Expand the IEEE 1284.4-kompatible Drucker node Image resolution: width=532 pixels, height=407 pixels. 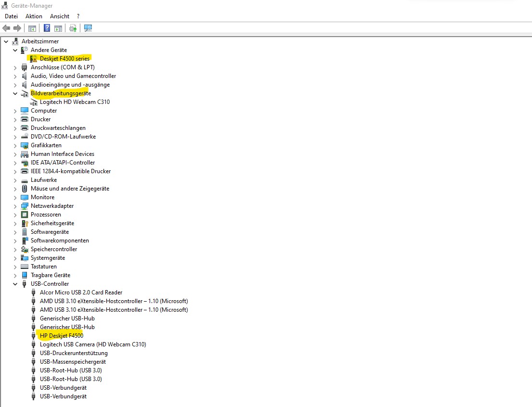click(x=15, y=171)
